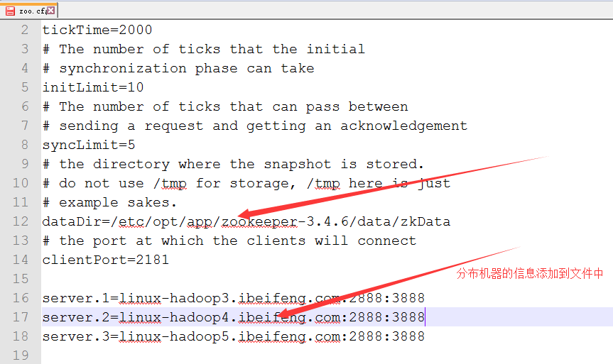The height and width of the screenshot is (364, 613).
Task: Click line number 12 in the margin
Action: click(x=21, y=221)
